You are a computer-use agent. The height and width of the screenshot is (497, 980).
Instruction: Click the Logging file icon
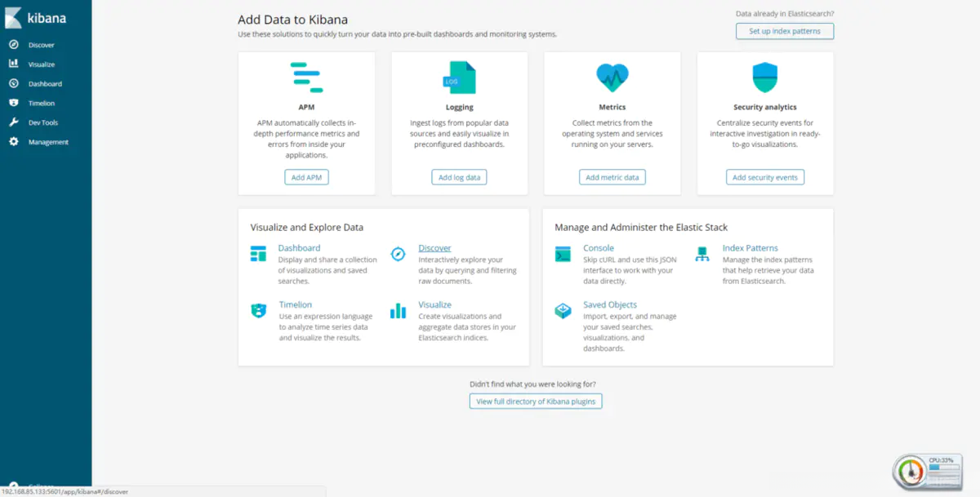pos(460,78)
